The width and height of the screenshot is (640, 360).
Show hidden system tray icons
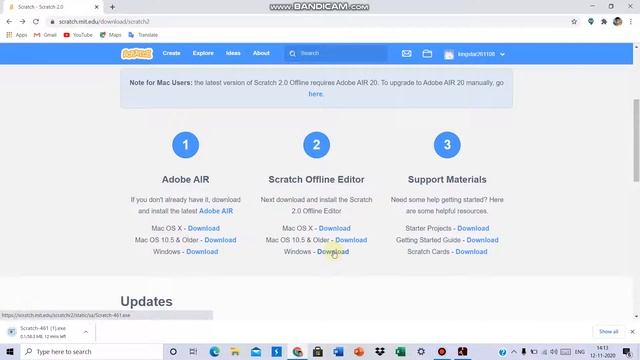click(x=514, y=351)
